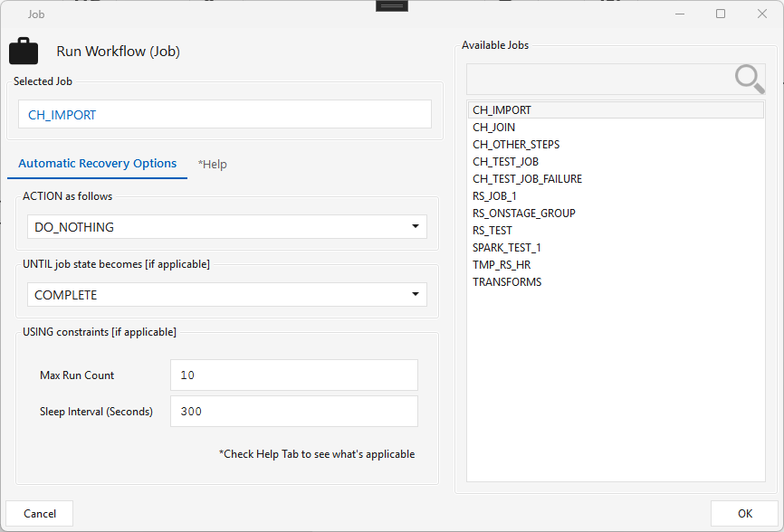Click the briefcase Run Workflow icon
Image resolution: width=784 pixels, height=532 pixels.
point(24,51)
